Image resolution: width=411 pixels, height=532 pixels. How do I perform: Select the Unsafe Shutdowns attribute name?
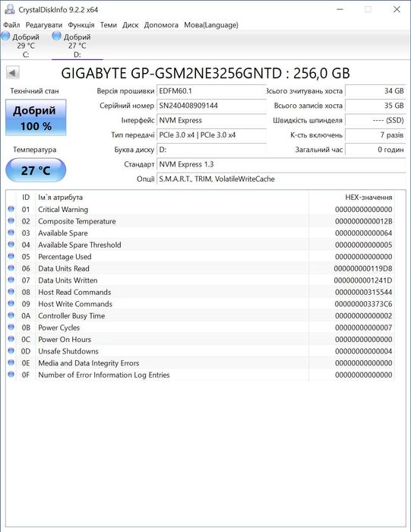pyautogui.click(x=68, y=351)
